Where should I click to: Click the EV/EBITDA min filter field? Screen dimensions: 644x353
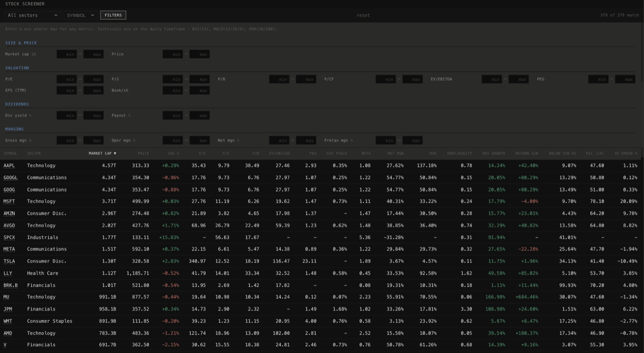point(492,79)
